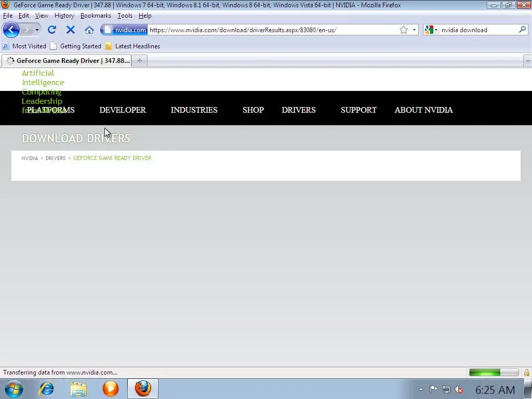Screen dimensions: 532x399
Task: Open the Edit menu
Action: (x=23, y=16)
